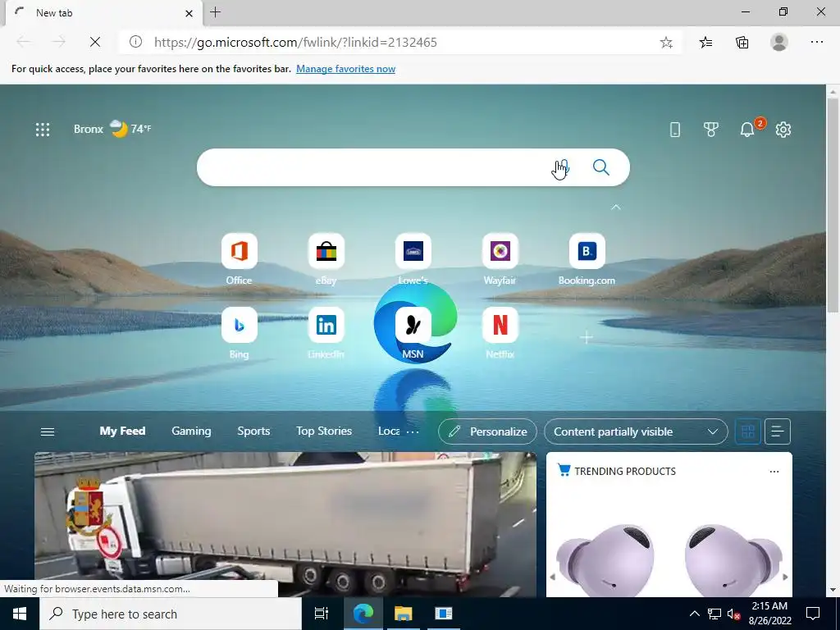
Task: Open File Explorer from the taskbar
Action: tap(403, 614)
